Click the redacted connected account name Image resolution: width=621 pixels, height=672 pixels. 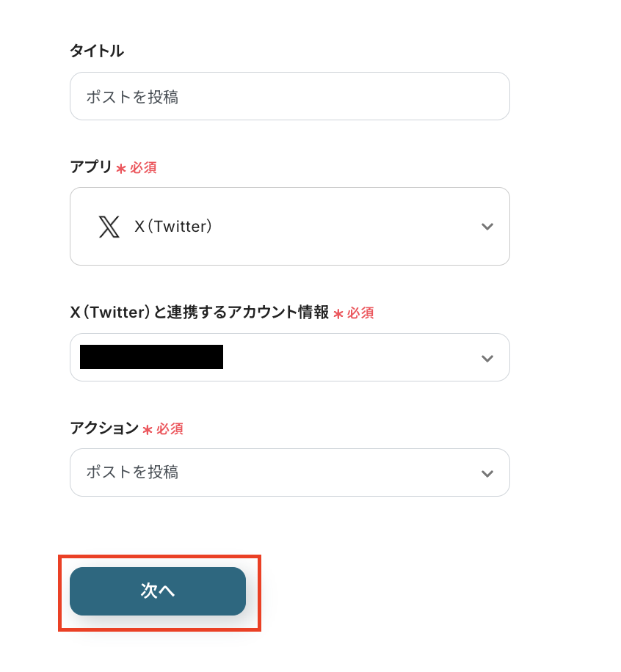pyautogui.click(x=151, y=357)
